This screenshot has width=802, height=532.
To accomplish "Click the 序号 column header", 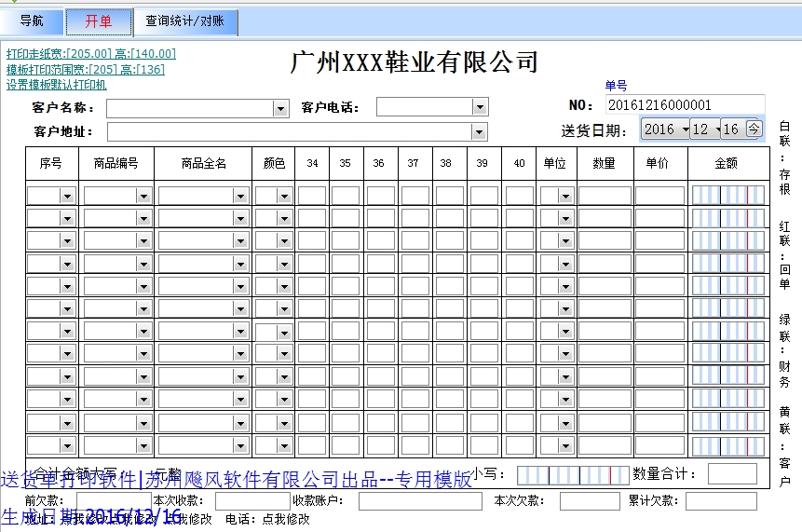I will [x=51, y=163].
